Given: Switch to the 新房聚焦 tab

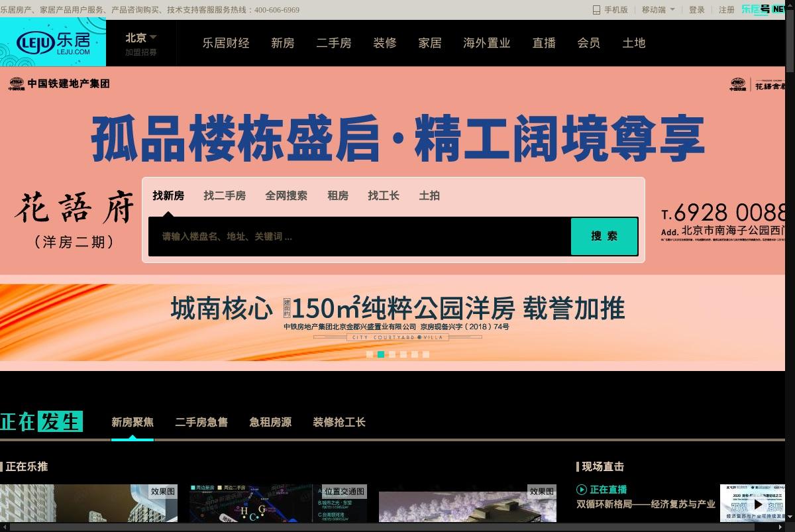Looking at the screenshot, I should 132,422.
